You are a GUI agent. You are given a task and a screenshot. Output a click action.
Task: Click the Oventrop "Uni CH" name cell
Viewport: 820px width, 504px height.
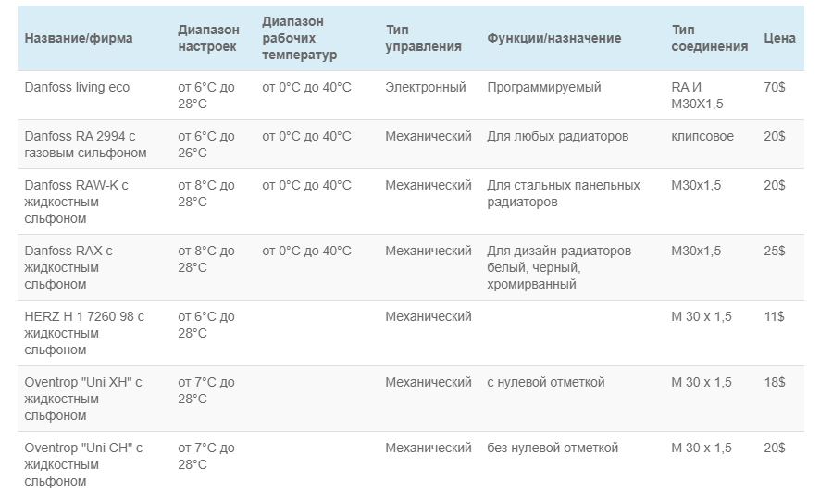(83, 464)
